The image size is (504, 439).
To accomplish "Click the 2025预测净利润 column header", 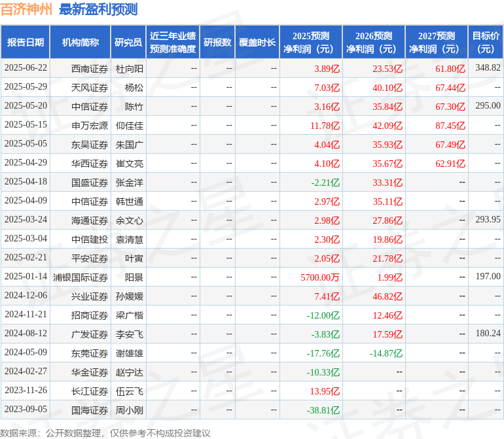I will (x=311, y=42).
